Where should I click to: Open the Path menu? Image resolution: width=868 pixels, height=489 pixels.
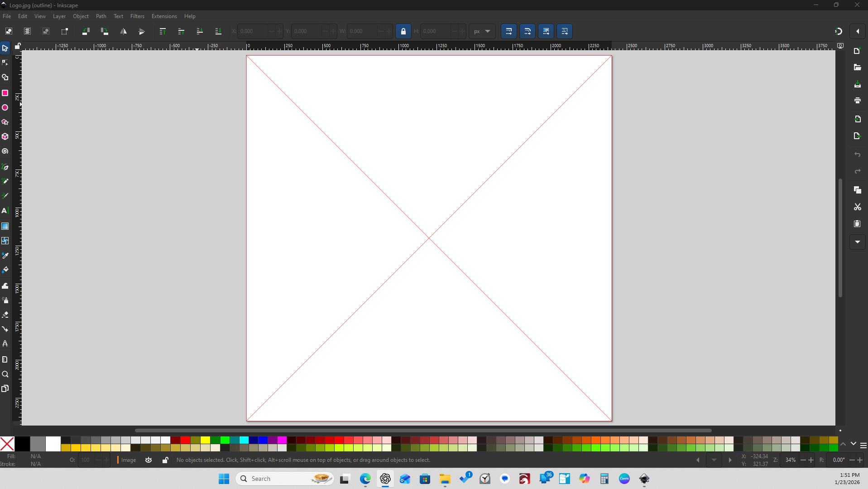(101, 16)
